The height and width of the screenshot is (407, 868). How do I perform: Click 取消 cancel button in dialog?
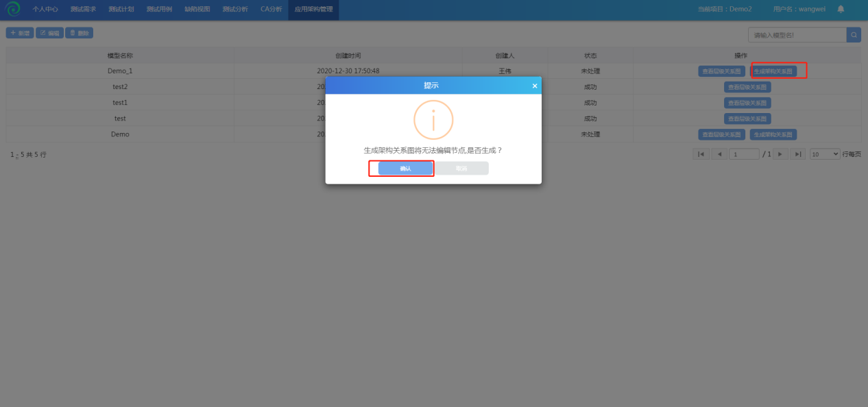[x=461, y=169]
